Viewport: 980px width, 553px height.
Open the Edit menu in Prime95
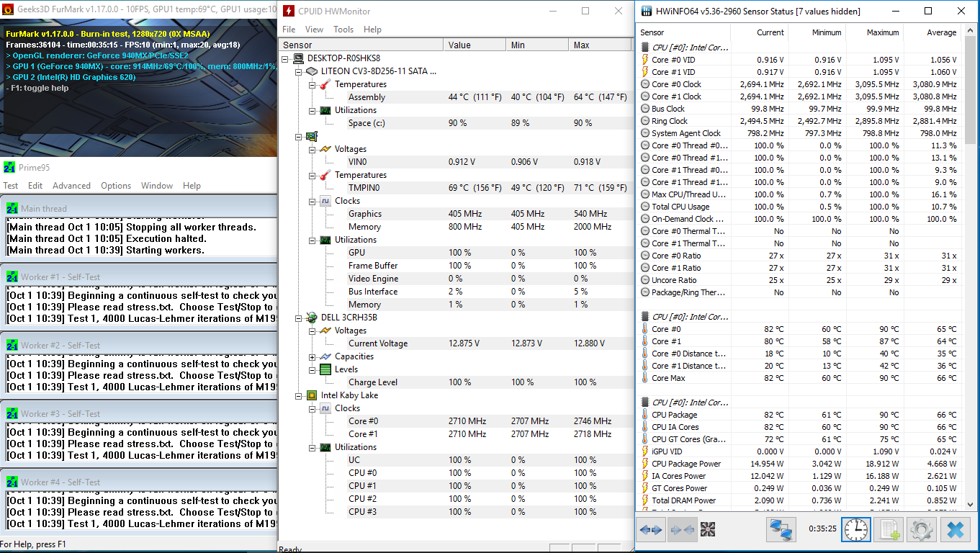click(35, 186)
